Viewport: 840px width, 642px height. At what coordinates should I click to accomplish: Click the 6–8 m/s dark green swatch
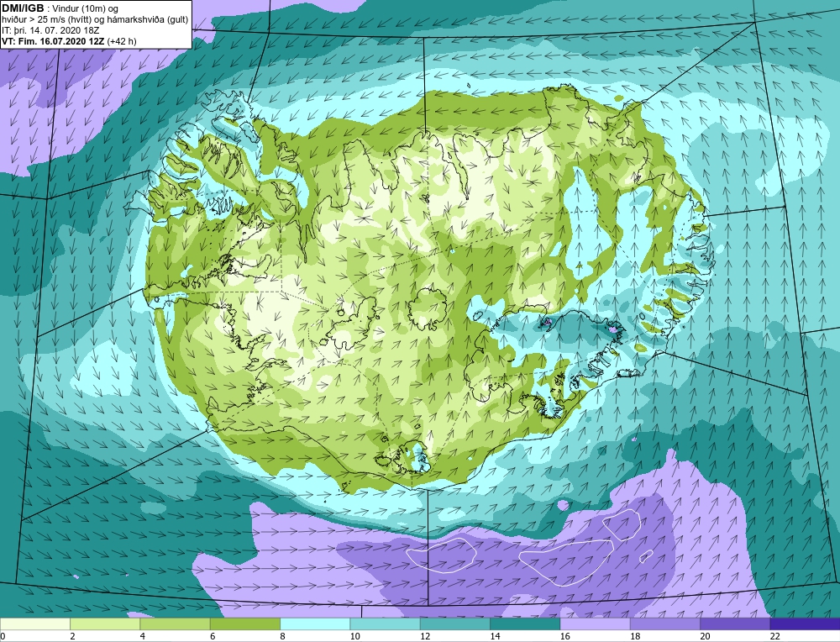pyautogui.click(x=245, y=624)
